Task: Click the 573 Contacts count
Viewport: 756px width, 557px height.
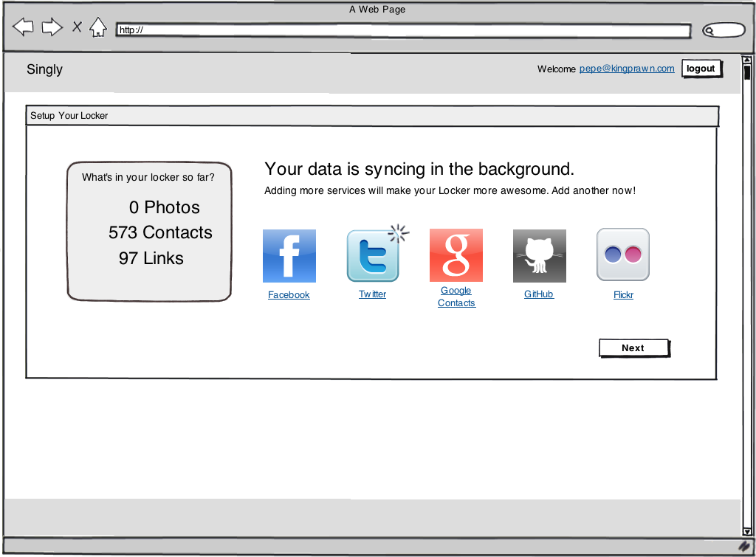Action: (x=160, y=232)
